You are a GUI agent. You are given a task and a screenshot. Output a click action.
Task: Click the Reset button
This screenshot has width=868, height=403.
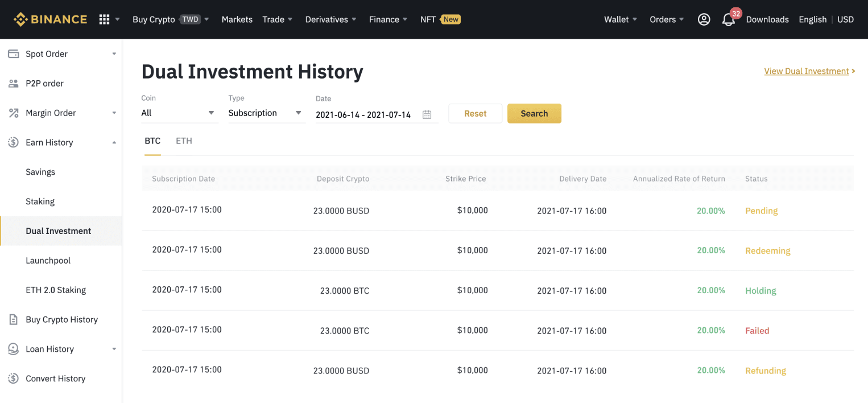476,113
